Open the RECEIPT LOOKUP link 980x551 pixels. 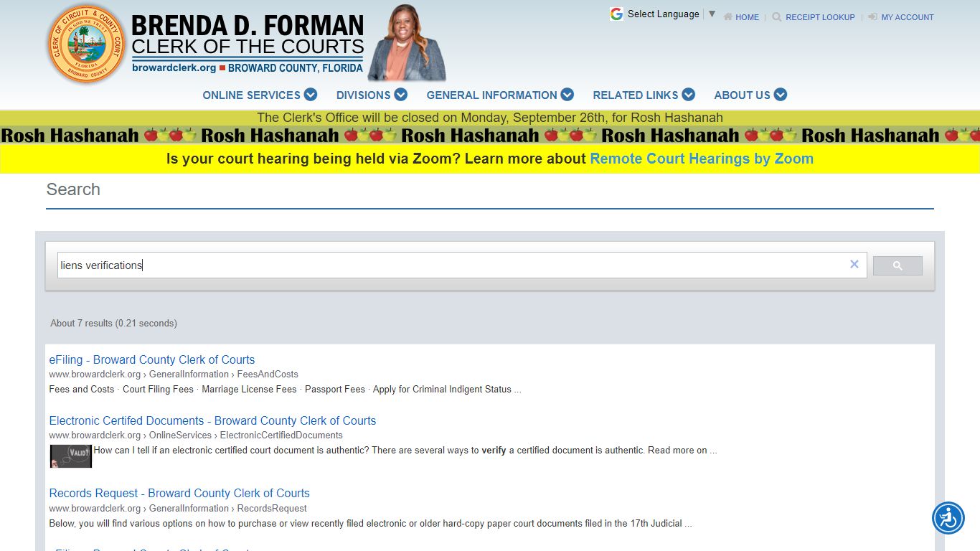[x=820, y=17]
